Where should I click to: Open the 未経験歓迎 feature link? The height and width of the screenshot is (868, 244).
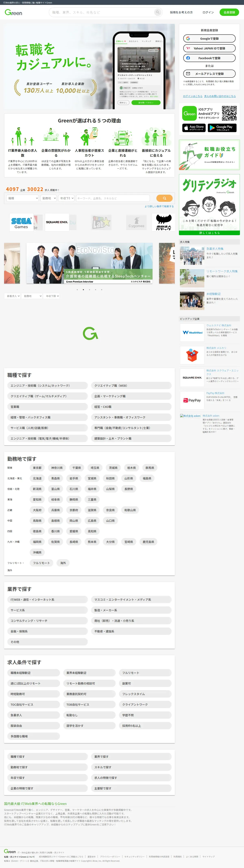pos(213,294)
